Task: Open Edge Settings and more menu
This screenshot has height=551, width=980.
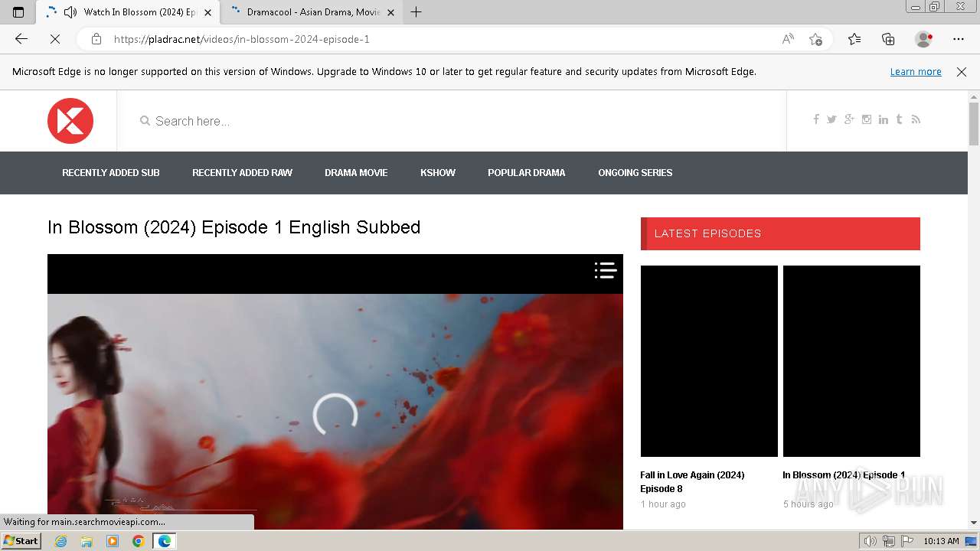Action: coord(959,39)
